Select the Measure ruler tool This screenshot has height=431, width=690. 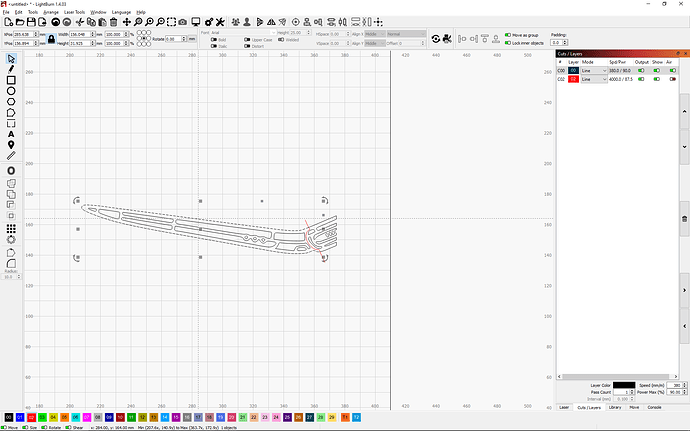(11, 155)
